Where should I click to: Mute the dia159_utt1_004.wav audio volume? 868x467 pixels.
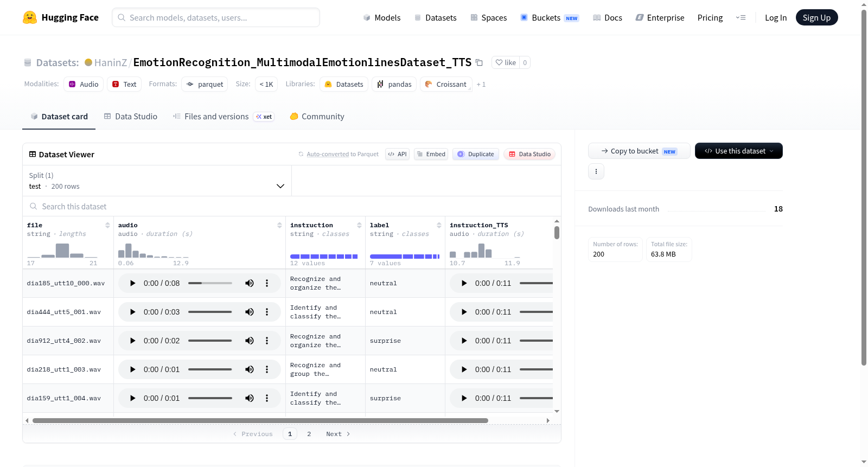pyautogui.click(x=250, y=398)
